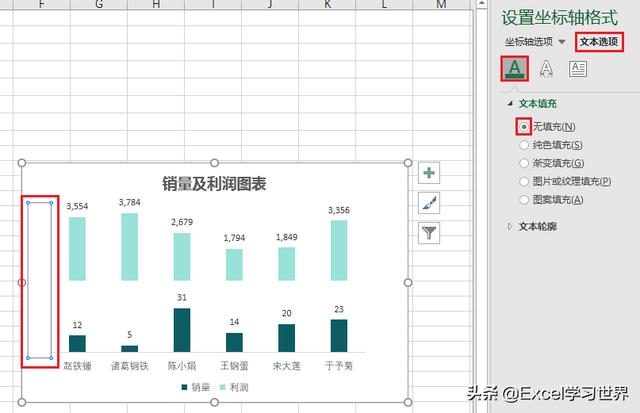Click the data label 5

129,335
